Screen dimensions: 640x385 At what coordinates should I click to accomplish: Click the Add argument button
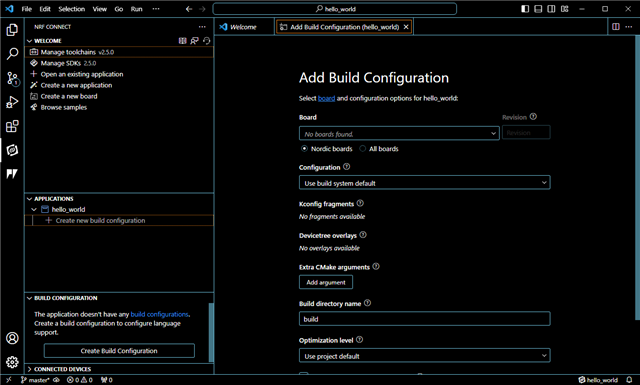(326, 282)
